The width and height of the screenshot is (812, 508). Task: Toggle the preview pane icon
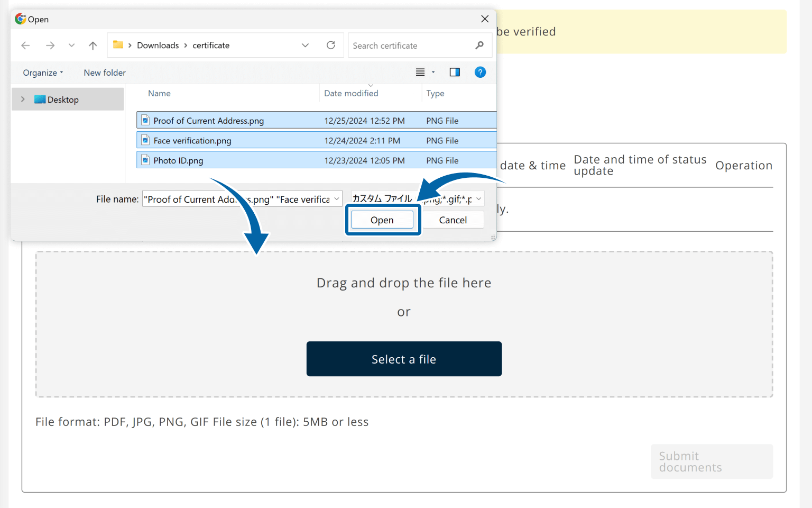pos(455,72)
